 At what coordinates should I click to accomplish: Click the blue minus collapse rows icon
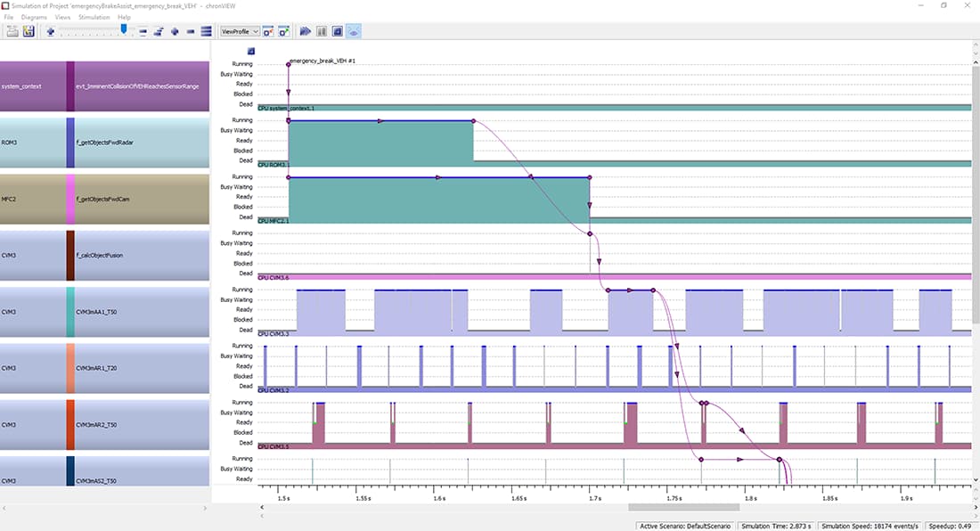click(x=190, y=31)
